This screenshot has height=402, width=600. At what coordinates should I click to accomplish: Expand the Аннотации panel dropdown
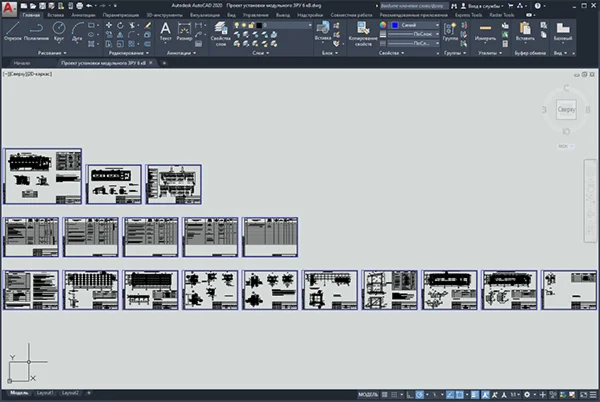(x=181, y=53)
